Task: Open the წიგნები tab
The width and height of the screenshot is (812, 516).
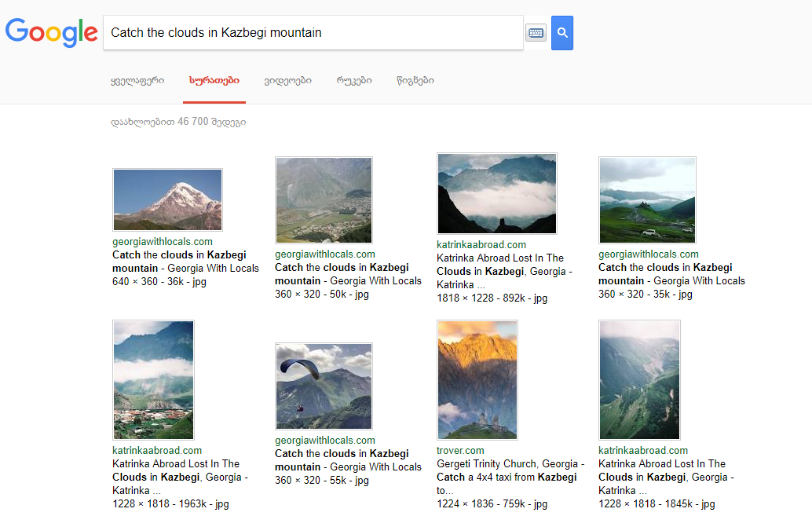Action: tap(415, 80)
